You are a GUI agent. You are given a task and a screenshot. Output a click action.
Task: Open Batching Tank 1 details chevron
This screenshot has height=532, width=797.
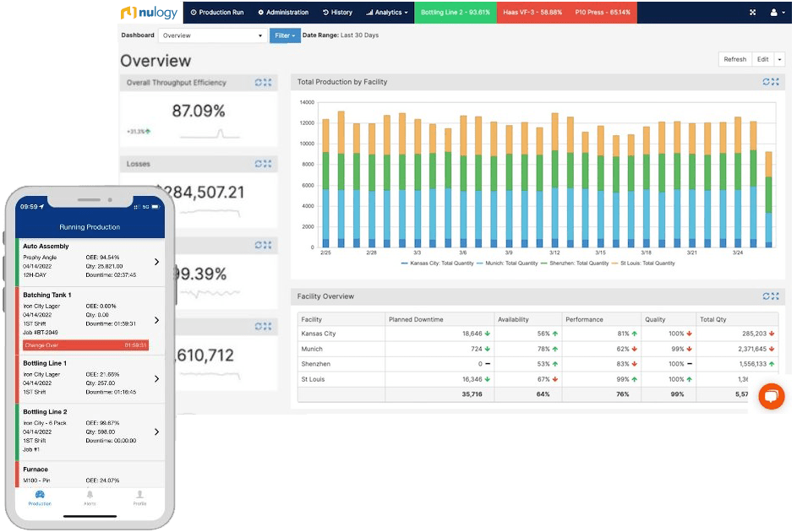click(156, 320)
